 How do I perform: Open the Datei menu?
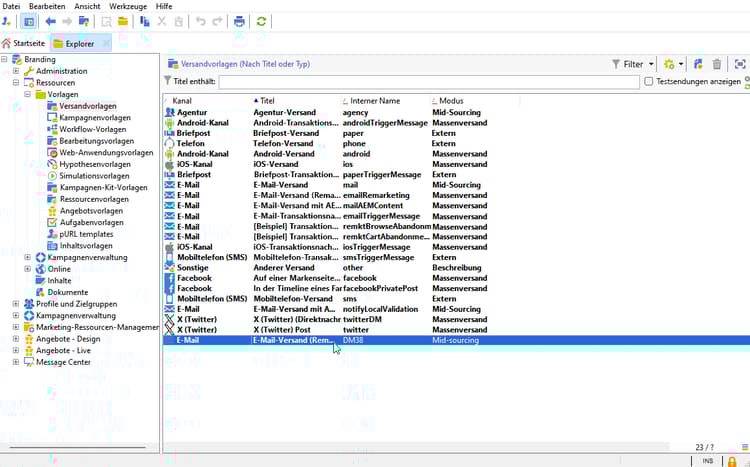point(11,6)
